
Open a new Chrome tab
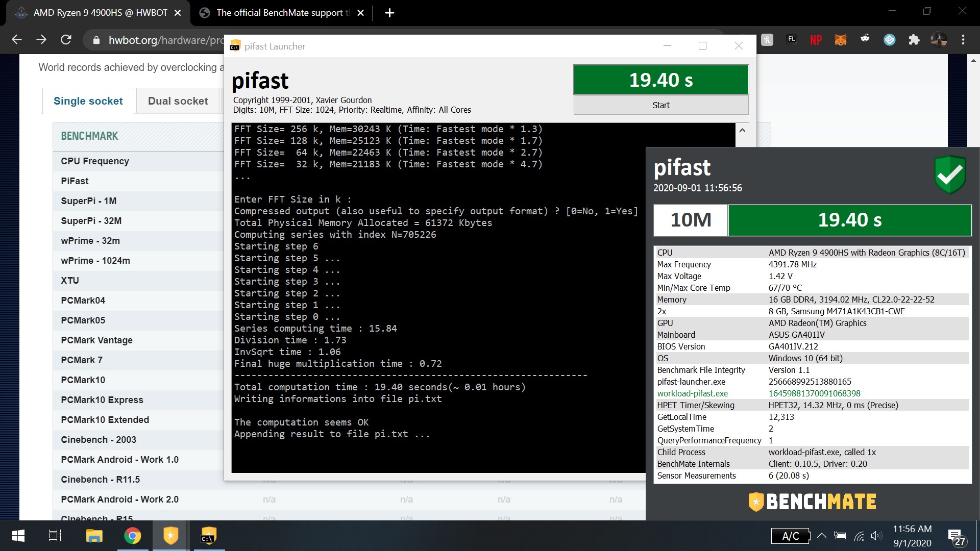(x=389, y=13)
